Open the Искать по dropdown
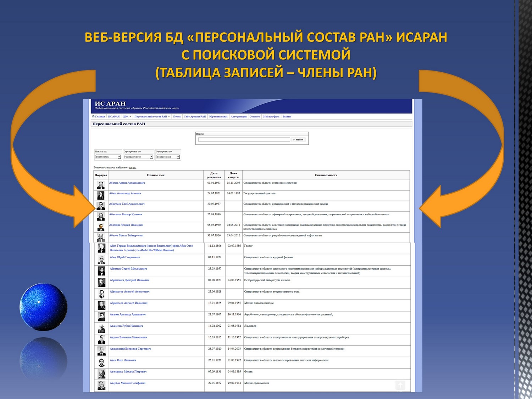Viewport: 532px width, 399px height. pos(108,157)
